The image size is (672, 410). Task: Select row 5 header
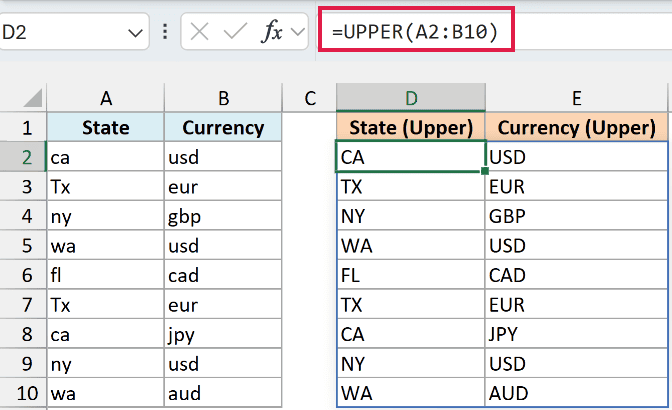pos(23,245)
